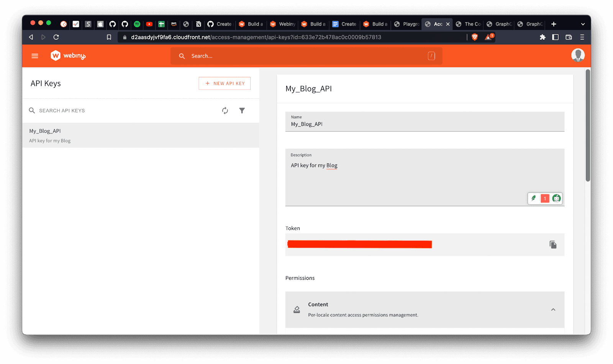
Task: Copy the token to clipboard
Action: [x=552, y=245]
